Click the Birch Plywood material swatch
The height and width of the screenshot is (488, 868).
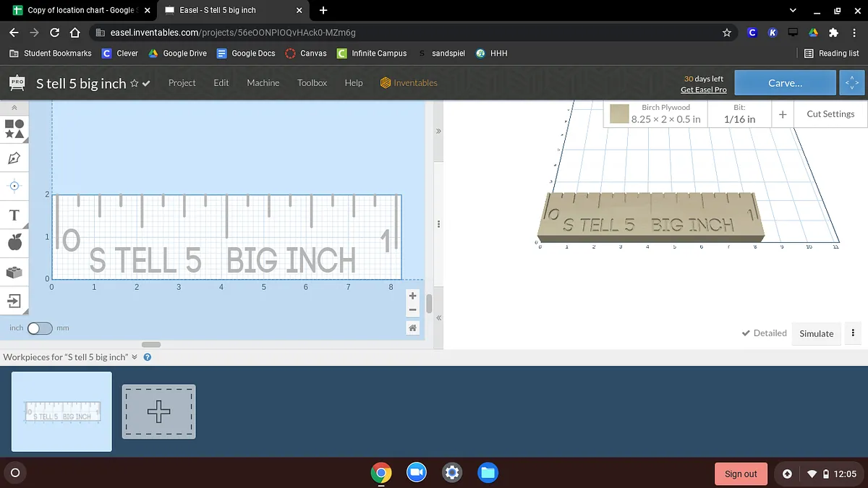(x=618, y=114)
